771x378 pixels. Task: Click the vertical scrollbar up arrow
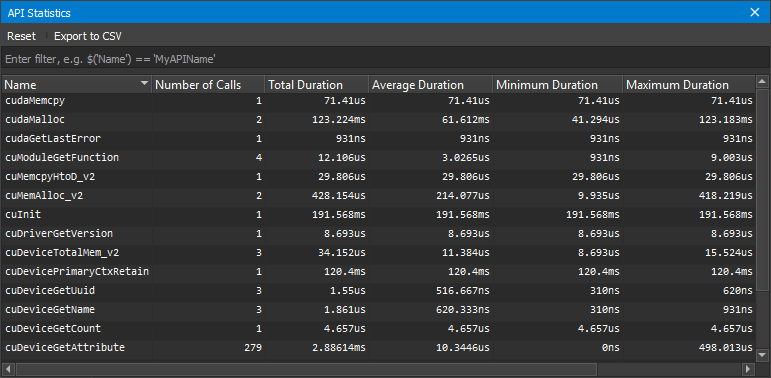[762, 82]
